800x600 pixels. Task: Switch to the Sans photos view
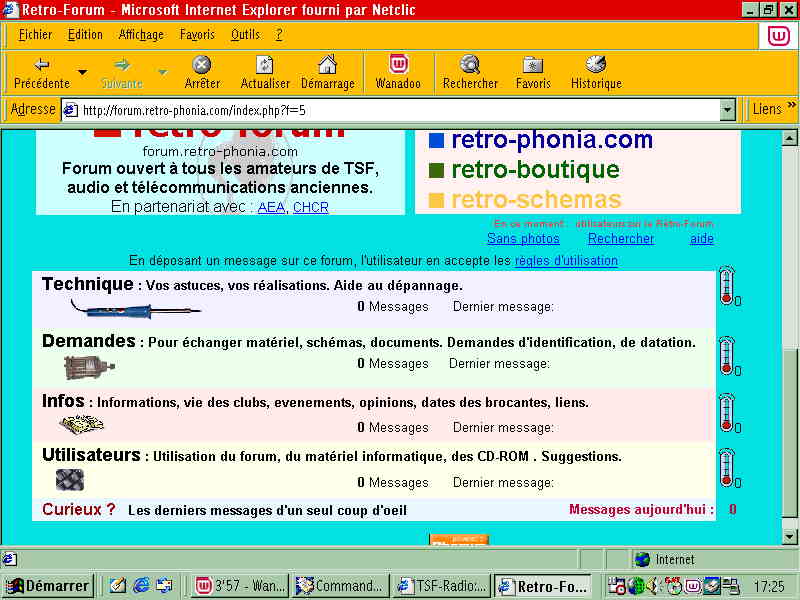click(x=523, y=238)
